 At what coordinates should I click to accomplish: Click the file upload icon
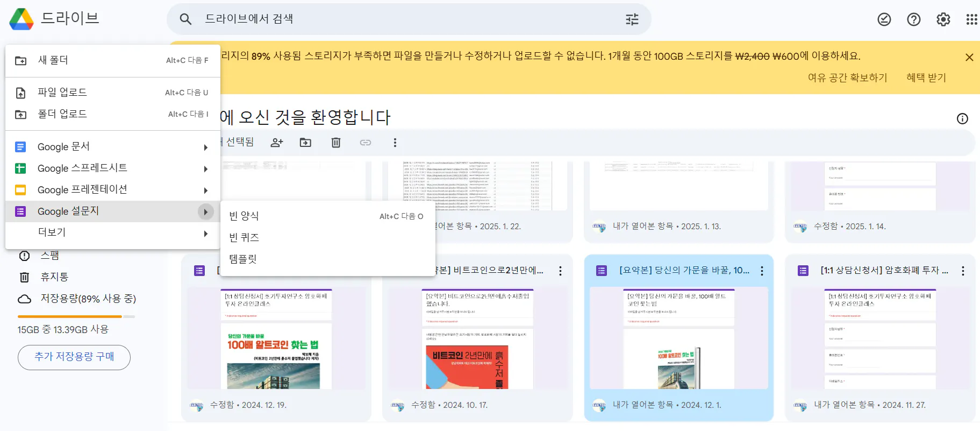(x=20, y=93)
